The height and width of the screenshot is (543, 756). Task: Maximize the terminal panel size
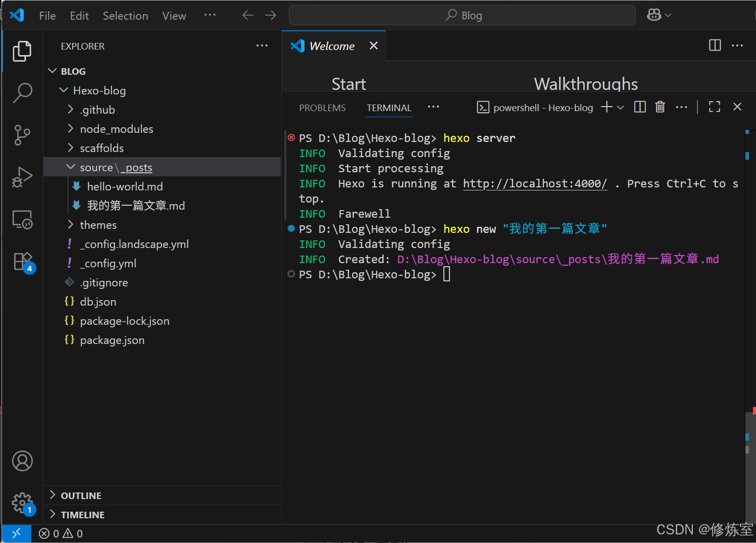click(715, 107)
